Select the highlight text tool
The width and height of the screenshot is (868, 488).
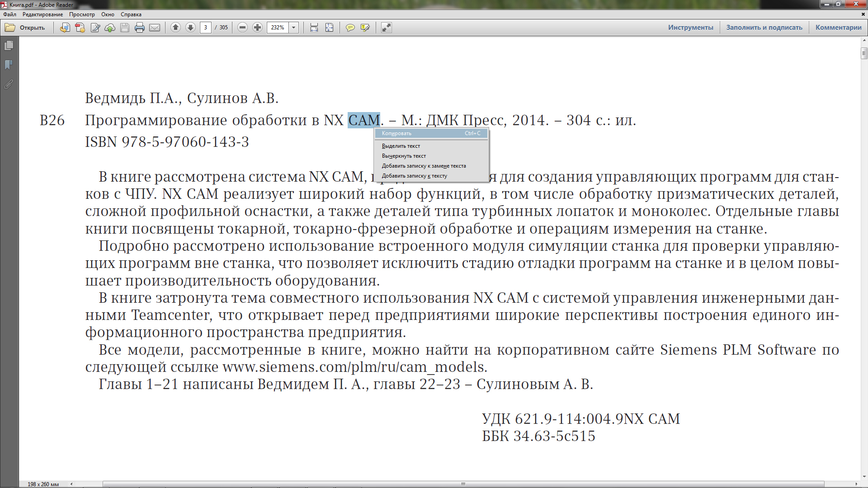click(x=365, y=28)
